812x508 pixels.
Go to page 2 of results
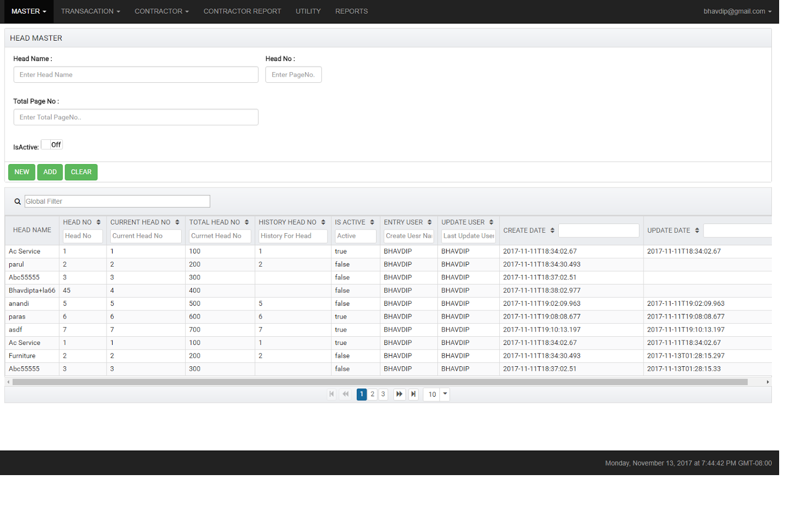tap(373, 394)
